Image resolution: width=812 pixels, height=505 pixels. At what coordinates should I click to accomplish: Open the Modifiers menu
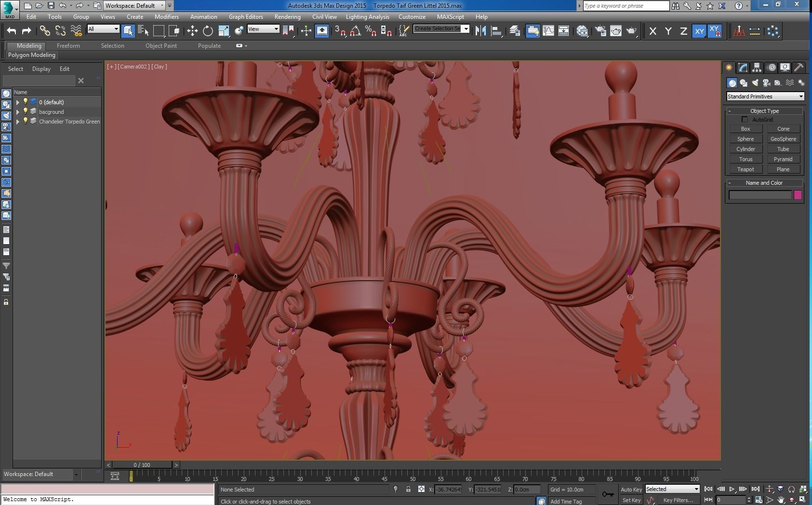point(167,16)
